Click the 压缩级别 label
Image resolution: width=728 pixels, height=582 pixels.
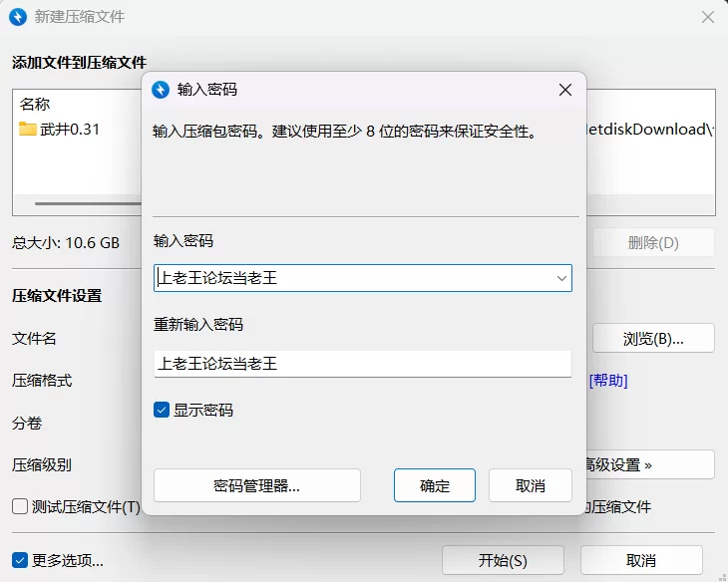coord(42,464)
